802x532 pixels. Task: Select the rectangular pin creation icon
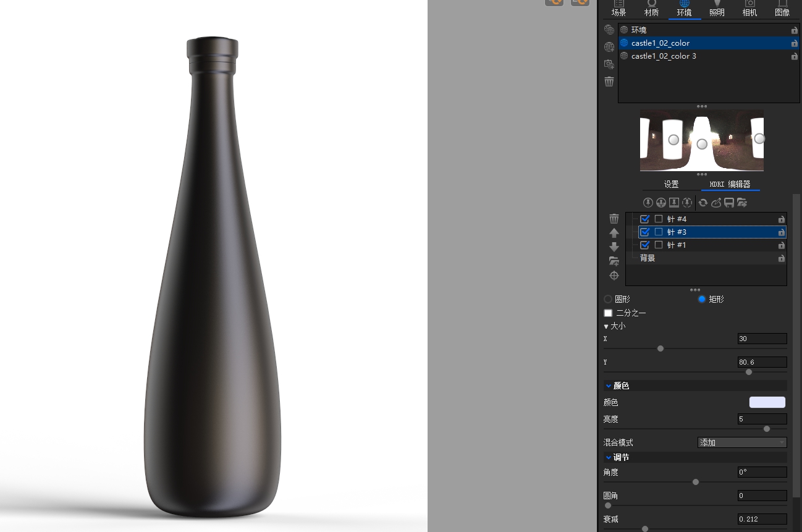coord(673,203)
